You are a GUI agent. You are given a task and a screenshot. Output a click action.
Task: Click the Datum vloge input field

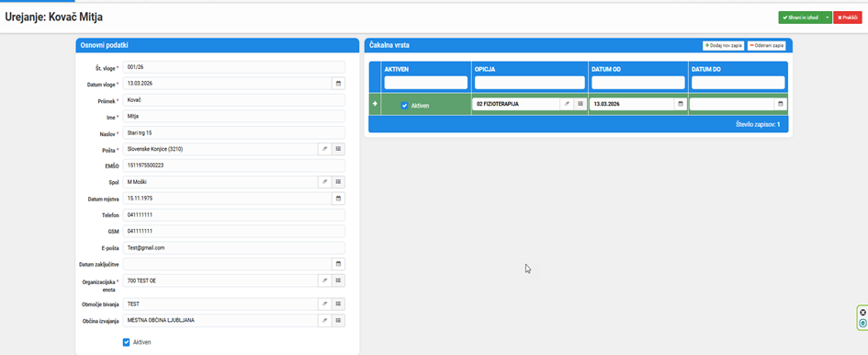[x=228, y=83]
